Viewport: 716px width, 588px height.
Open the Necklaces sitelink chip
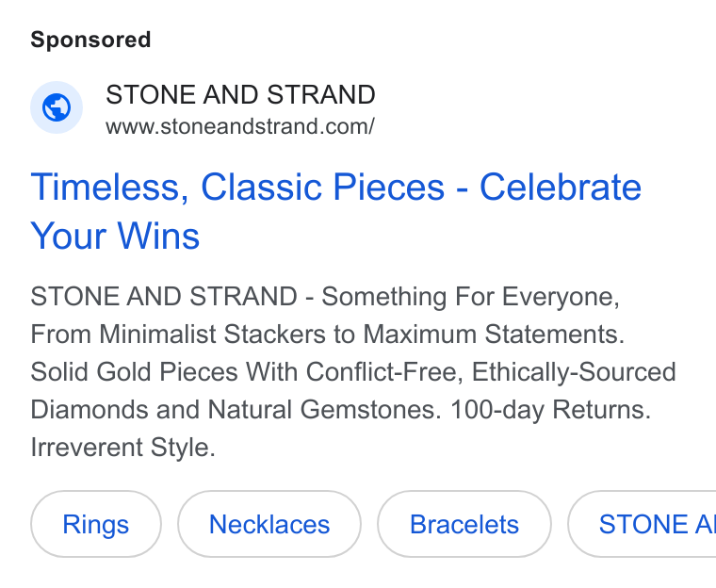click(269, 524)
